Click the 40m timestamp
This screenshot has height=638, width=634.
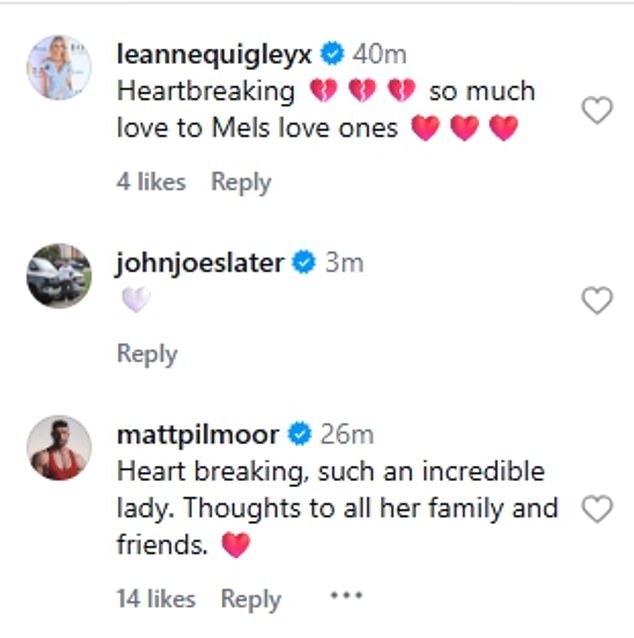coord(380,54)
